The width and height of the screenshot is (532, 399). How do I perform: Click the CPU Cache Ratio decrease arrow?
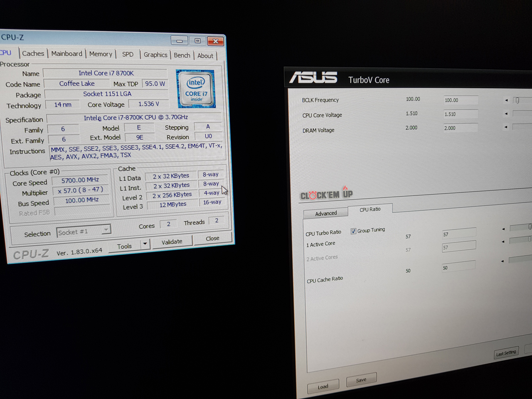click(502, 261)
